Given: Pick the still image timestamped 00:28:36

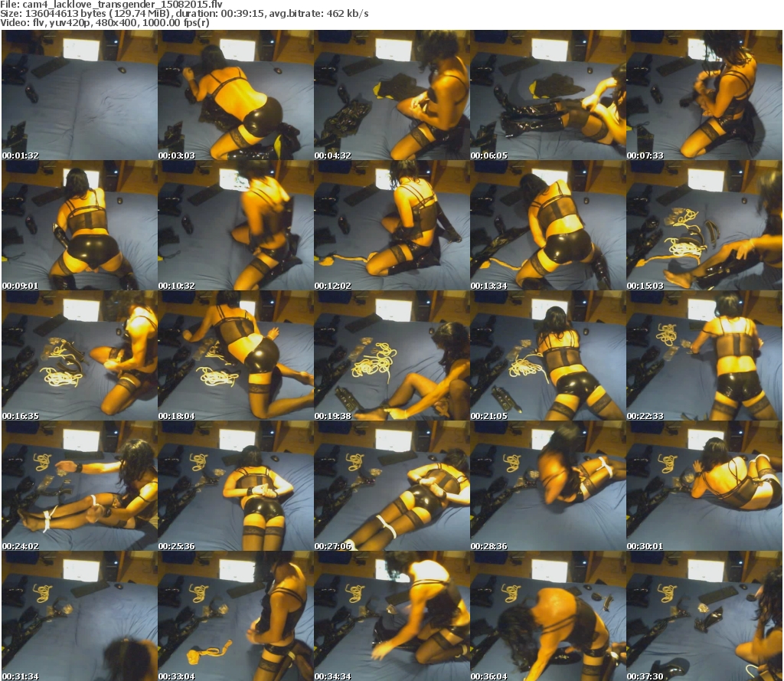Looking at the screenshot, I should tap(548, 486).
